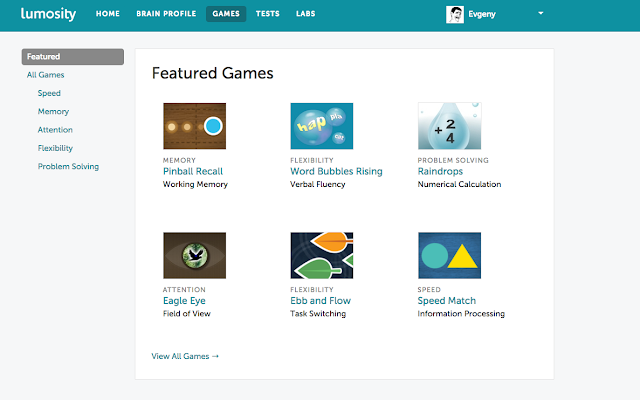Open the Labs tab
640x400 pixels.
point(306,14)
